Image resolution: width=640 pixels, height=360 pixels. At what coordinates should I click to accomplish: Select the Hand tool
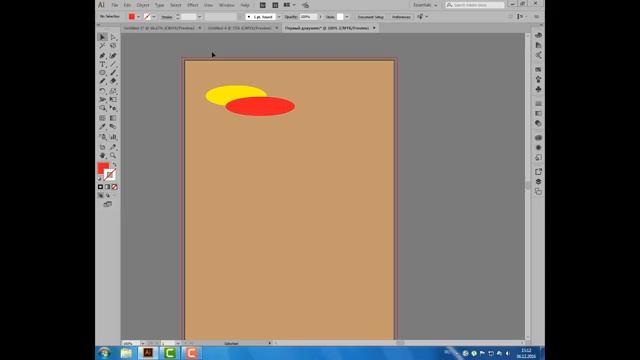tap(102, 155)
